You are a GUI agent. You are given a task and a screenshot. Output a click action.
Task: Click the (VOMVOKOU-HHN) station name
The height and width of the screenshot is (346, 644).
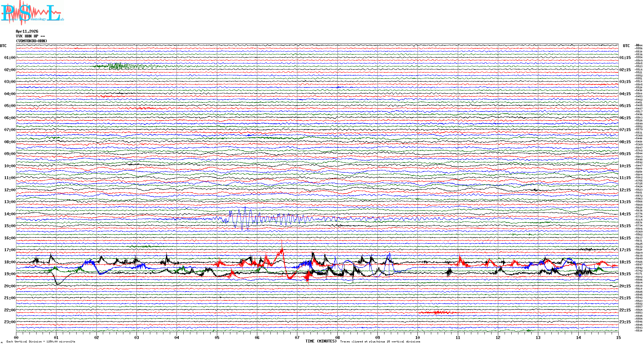click(x=31, y=41)
